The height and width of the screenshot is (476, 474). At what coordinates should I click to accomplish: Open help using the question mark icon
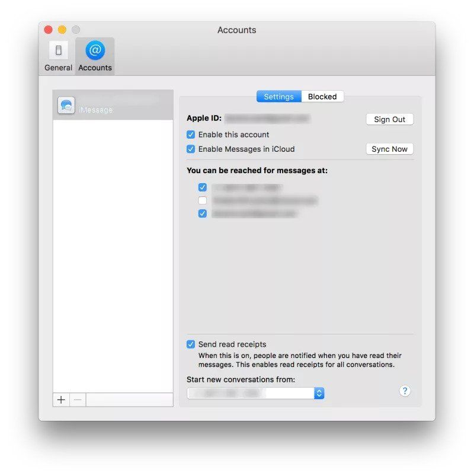tap(404, 391)
